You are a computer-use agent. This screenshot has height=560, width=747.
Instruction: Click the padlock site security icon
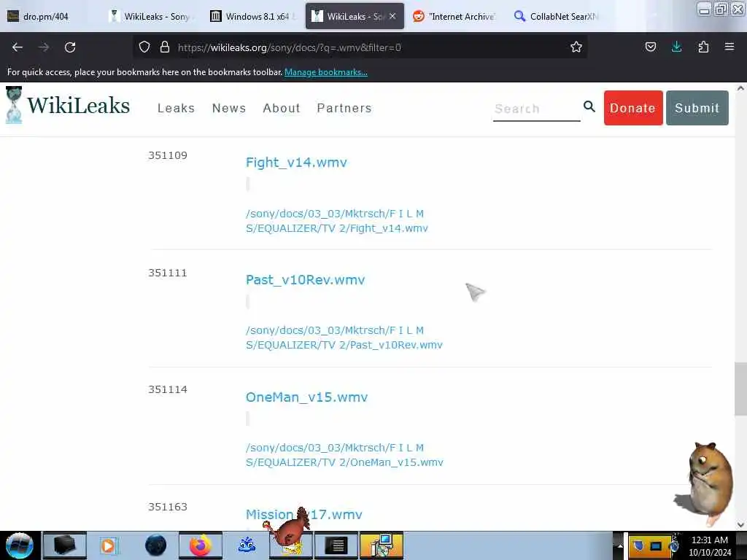(165, 47)
